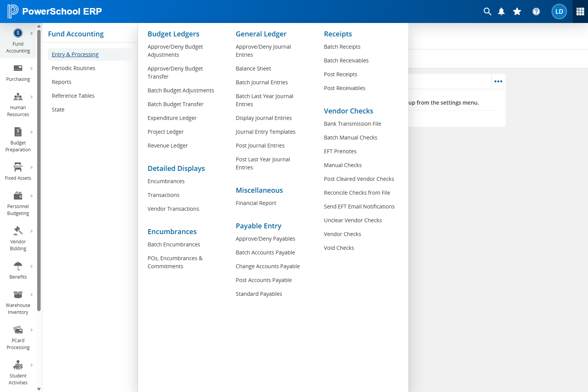The height and width of the screenshot is (392, 588).
Task: Open the LD user profile avatar
Action: click(x=559, y=11)
